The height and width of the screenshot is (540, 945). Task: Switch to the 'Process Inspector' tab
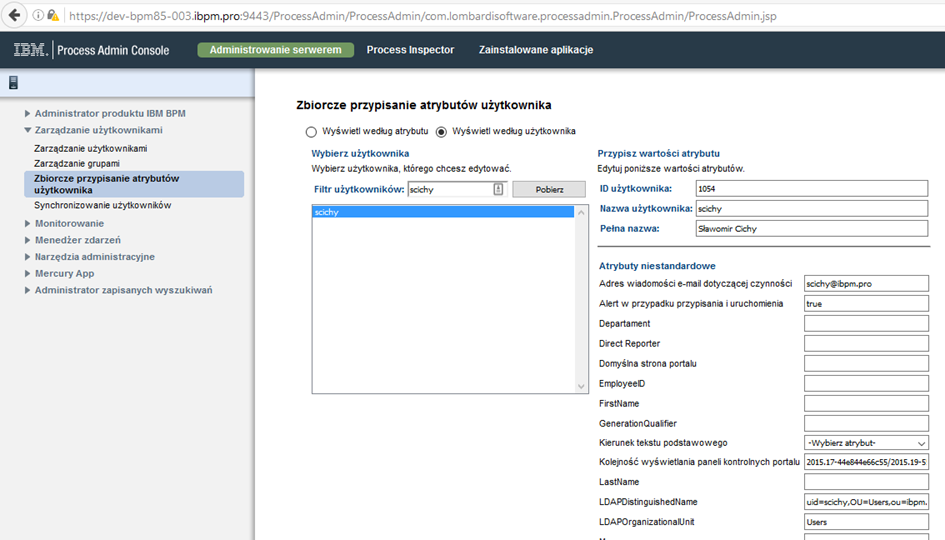[410, 50]
